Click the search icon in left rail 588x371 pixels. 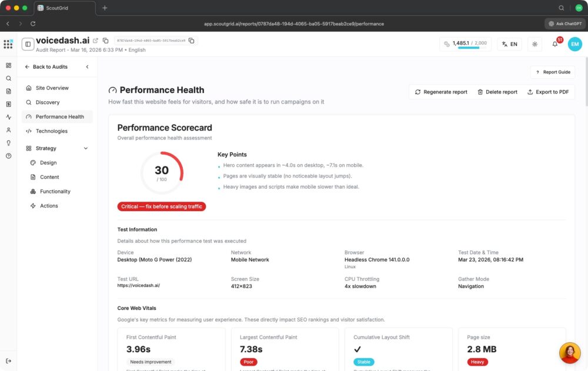pos(8,78)
